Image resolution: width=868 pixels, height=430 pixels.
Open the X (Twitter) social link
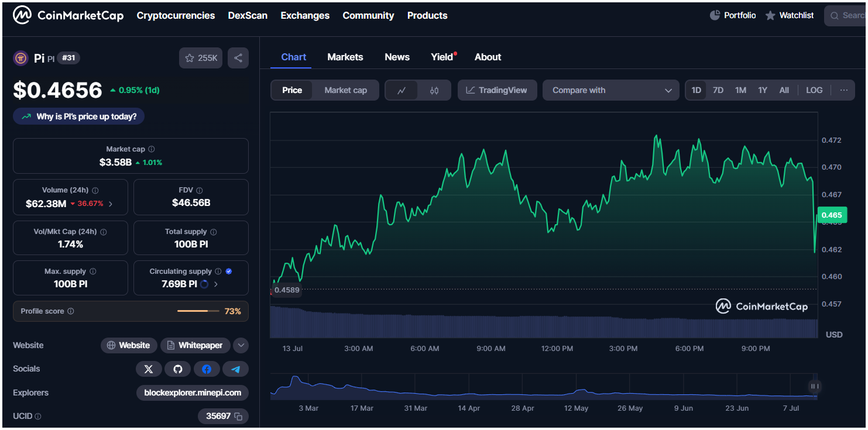[x=149, y=369]
